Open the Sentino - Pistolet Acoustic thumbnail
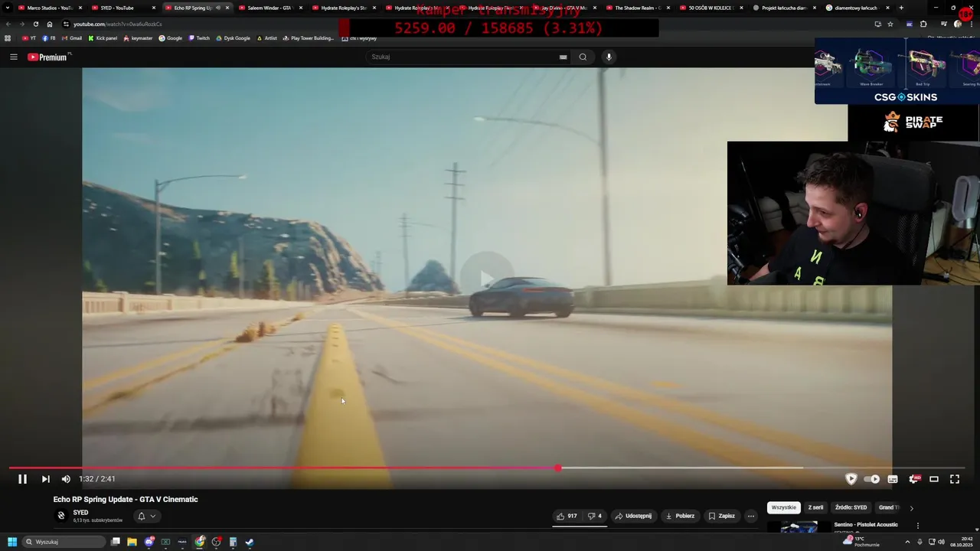 tap(799, 527)
